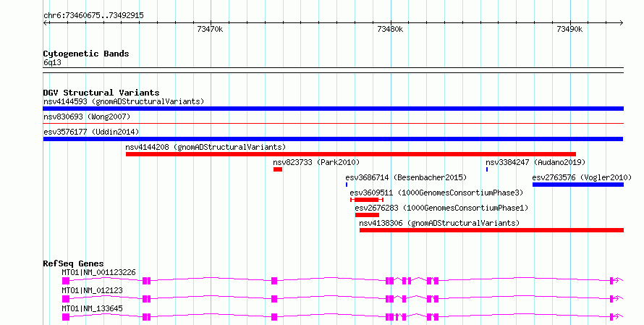The image size is (644, 325).
Task: Select the blue esv2763576 variant bar
Action: (x=578, y=185)
